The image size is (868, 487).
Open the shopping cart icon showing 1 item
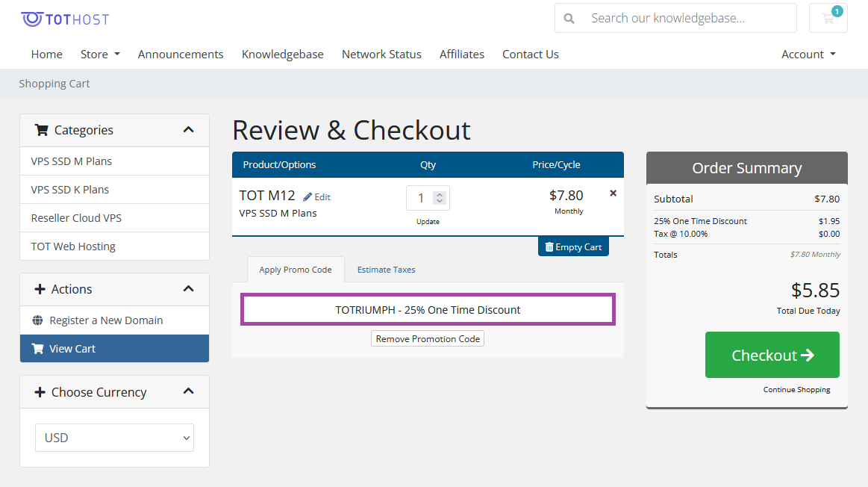click(x=828, y=17)
